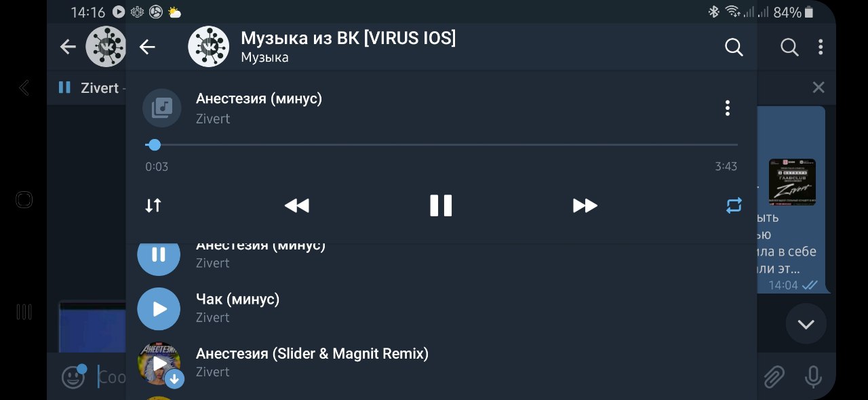Download Анестезия (Slider & Magnit Remix)
868x400 pixels.
tap(174, 379)
